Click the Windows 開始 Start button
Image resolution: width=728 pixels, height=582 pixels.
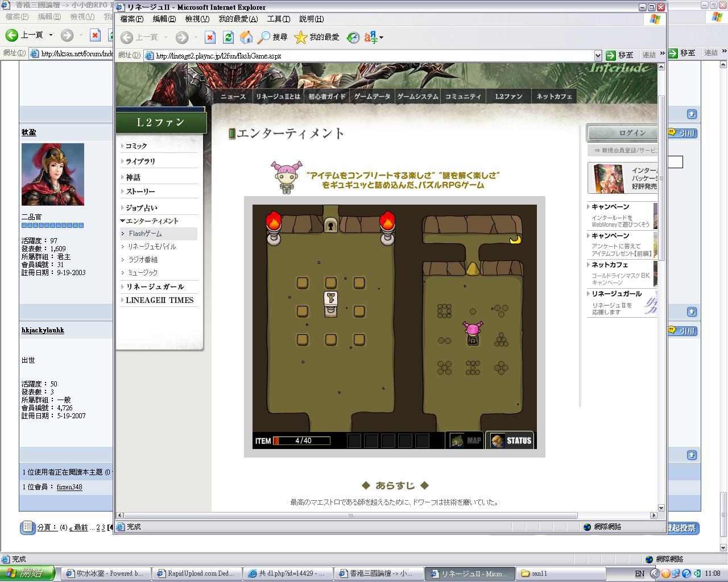(x=27, y=573)
